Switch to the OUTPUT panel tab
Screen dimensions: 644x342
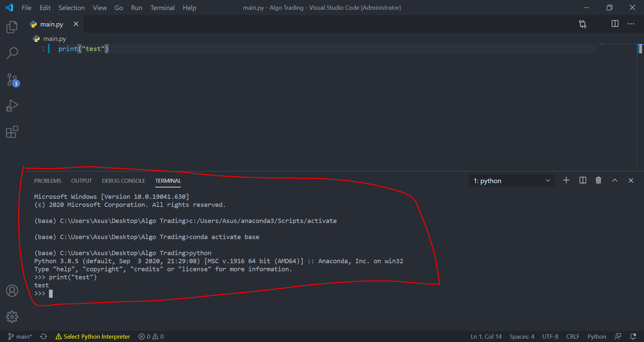pos(82,181)
